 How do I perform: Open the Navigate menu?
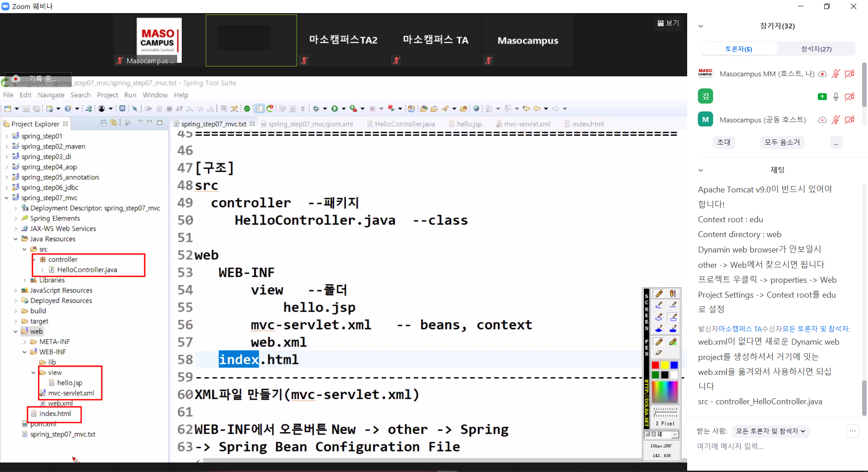pyautogui.click(x=51, y=95)
